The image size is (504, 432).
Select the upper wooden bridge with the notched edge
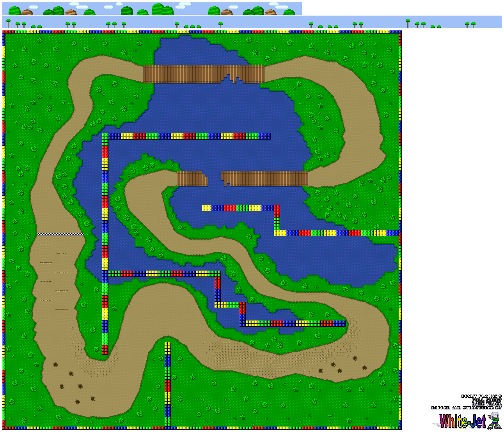204,74
